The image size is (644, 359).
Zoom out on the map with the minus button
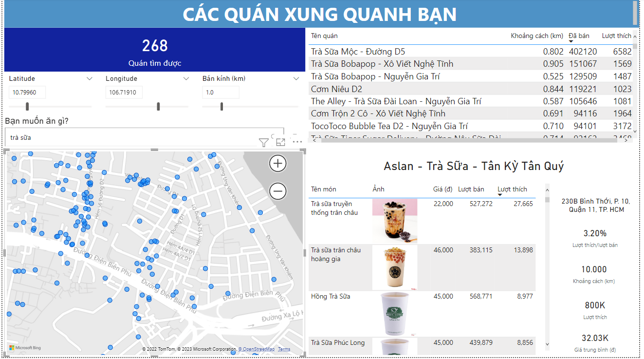(x=278, y=191)
